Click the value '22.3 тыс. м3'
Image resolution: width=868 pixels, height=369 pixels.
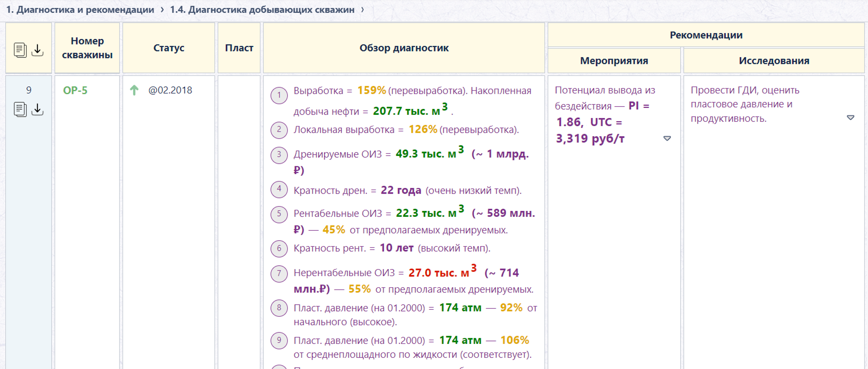click(430, 212)
